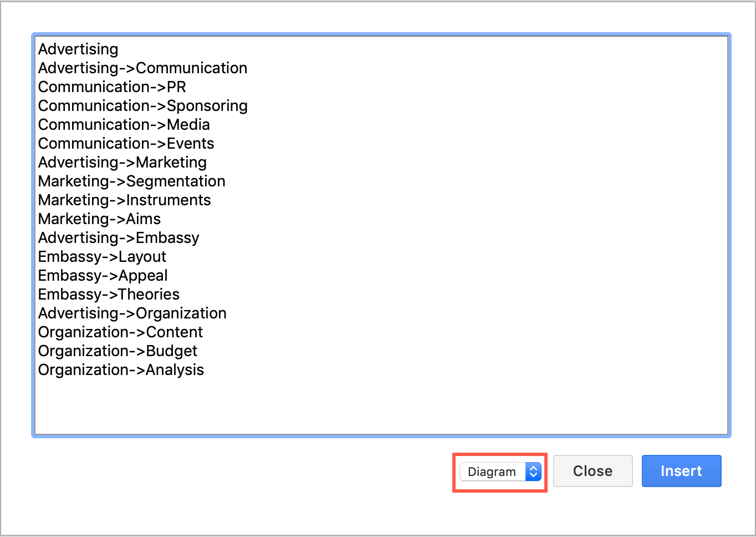Click the Communication->Media entry
The width and height of the screenshot is (756, 537).
[x=124, y=125]
